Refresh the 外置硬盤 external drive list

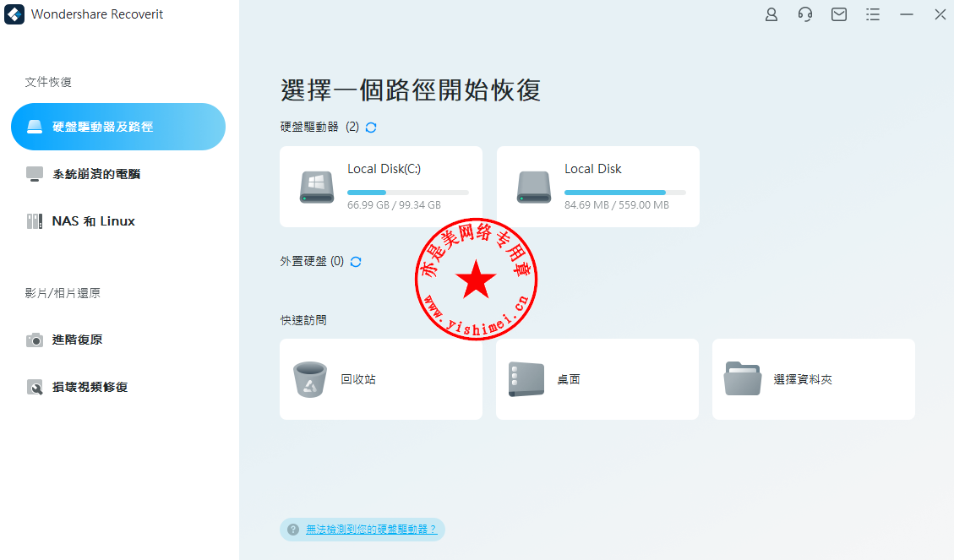pyautogui.click(x=355, y=262)
